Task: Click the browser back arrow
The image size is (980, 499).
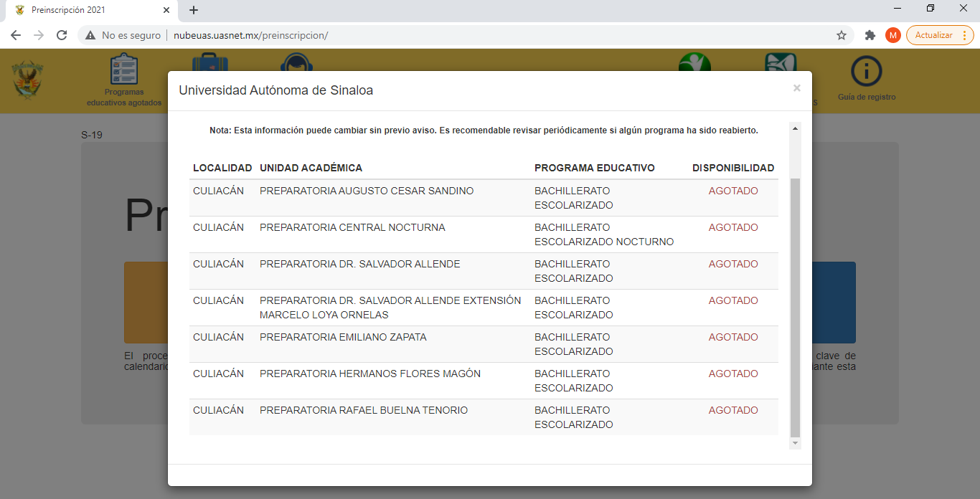Action: coord(16,35)
